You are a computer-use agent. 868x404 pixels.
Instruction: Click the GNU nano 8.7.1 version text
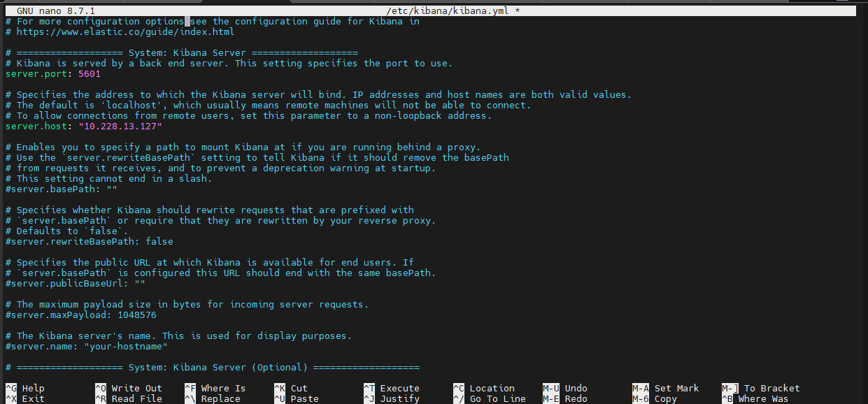pos(56,11)
